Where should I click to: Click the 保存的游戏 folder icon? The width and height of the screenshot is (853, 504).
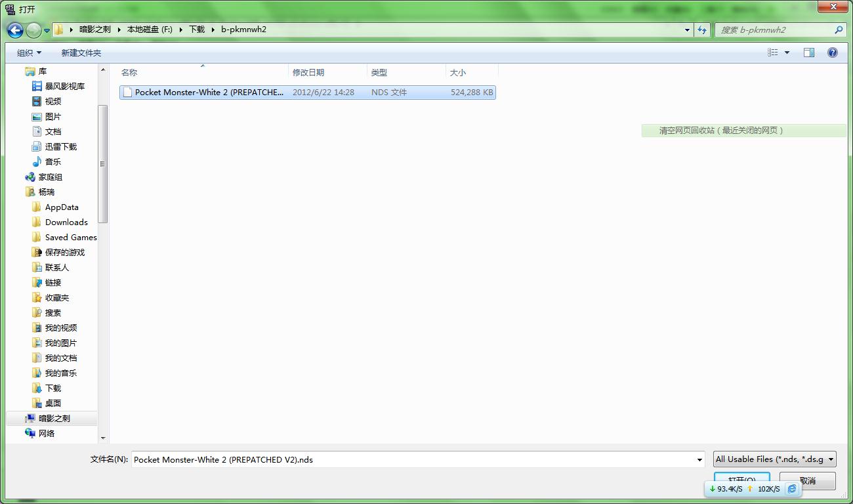click(x=37, y=252)
